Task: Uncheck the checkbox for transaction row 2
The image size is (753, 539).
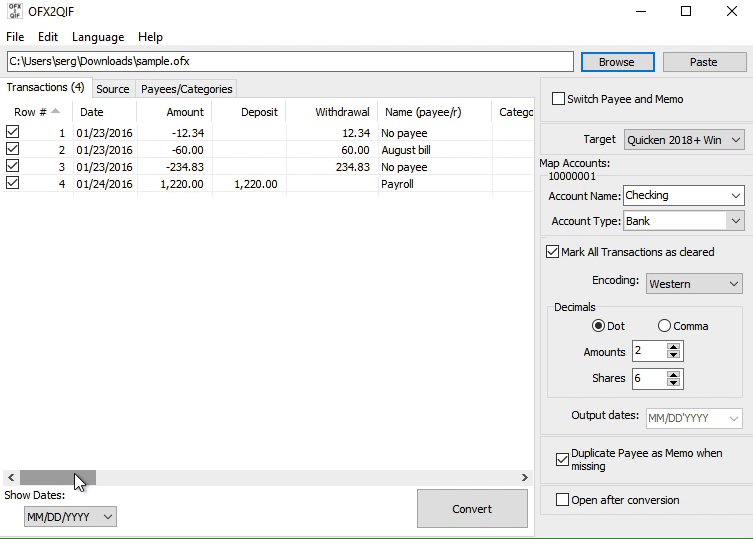Action: click(x=12, y=148)
